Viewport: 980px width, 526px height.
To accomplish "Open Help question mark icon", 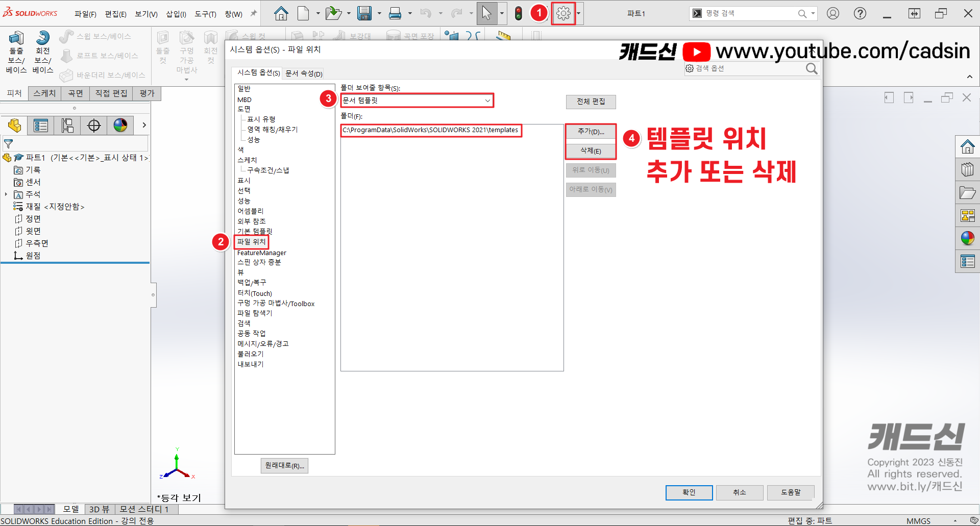I will [x=860, y=13].
